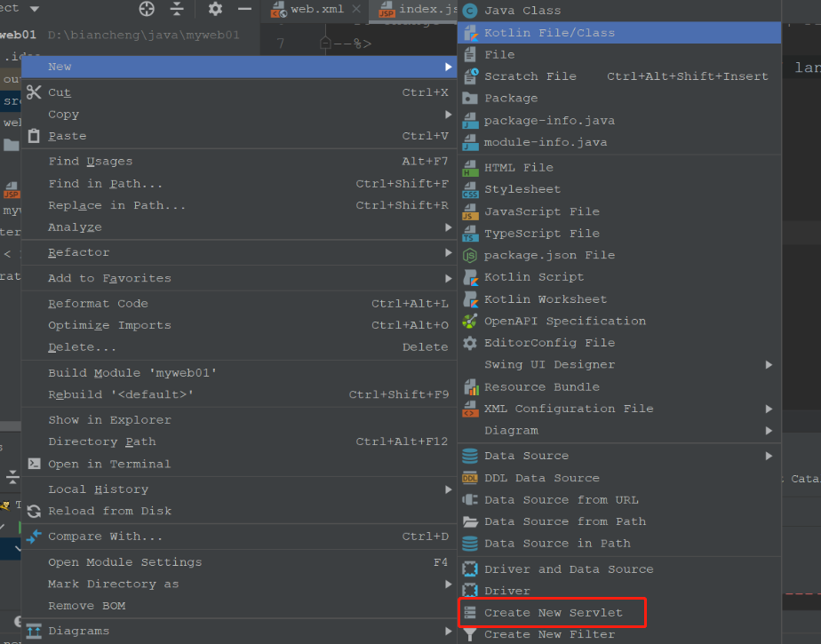
Task: Click the EditorConfig File gear icon
Action: click(x=470, y=343)
